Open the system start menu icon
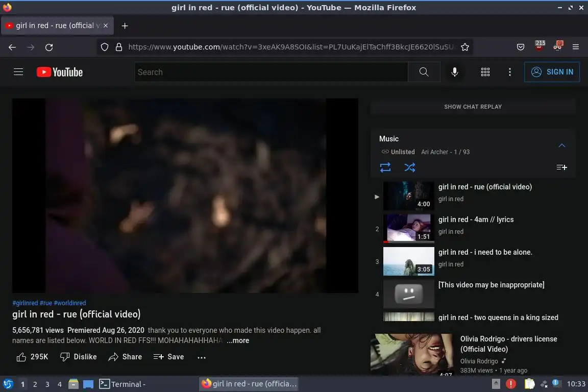The width and height of the screenshot is (588, 392). 8,384
